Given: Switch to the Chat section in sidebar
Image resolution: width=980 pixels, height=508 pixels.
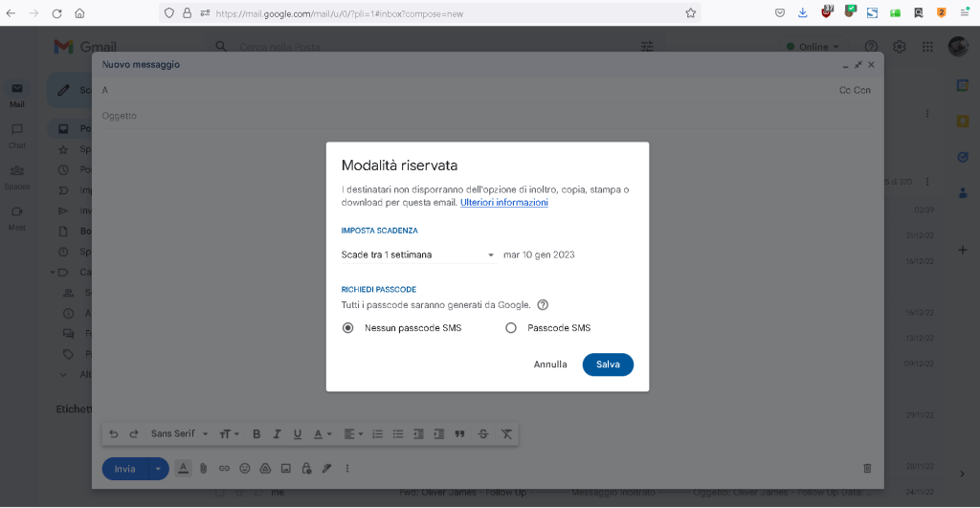Looking at the screenshot, I should (x=17, y=135).
